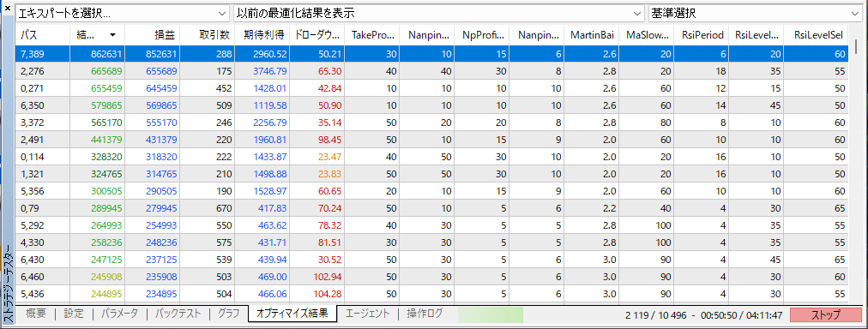Click expected payoff value 2256.79
Viewport: 868px width, 329px height.
[x=270, y=123]
